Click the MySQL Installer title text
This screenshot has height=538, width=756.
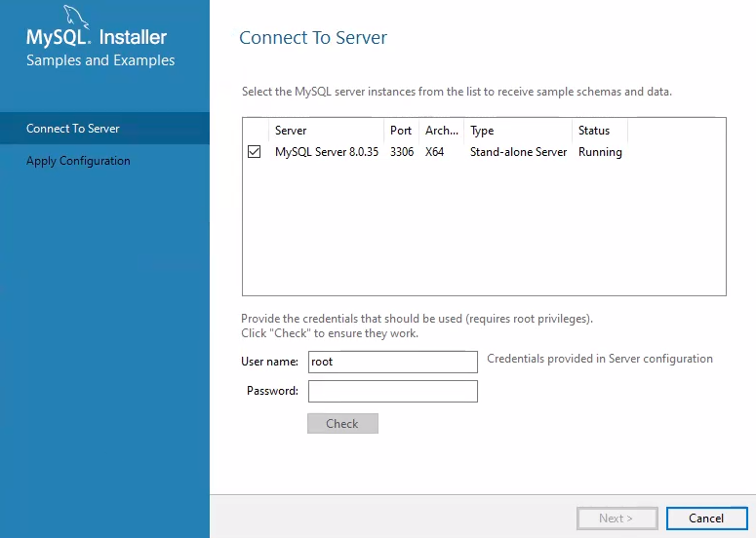pyautogui.click(x=97, y=37)
